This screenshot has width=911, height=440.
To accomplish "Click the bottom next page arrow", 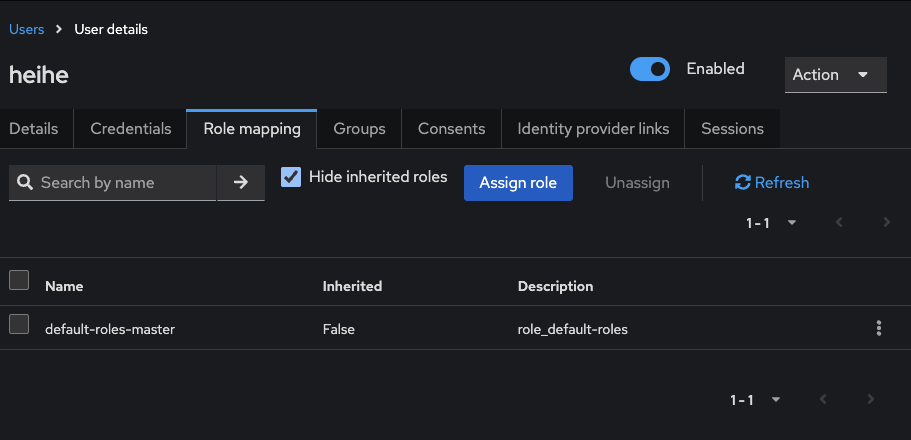I will point(870,399).
